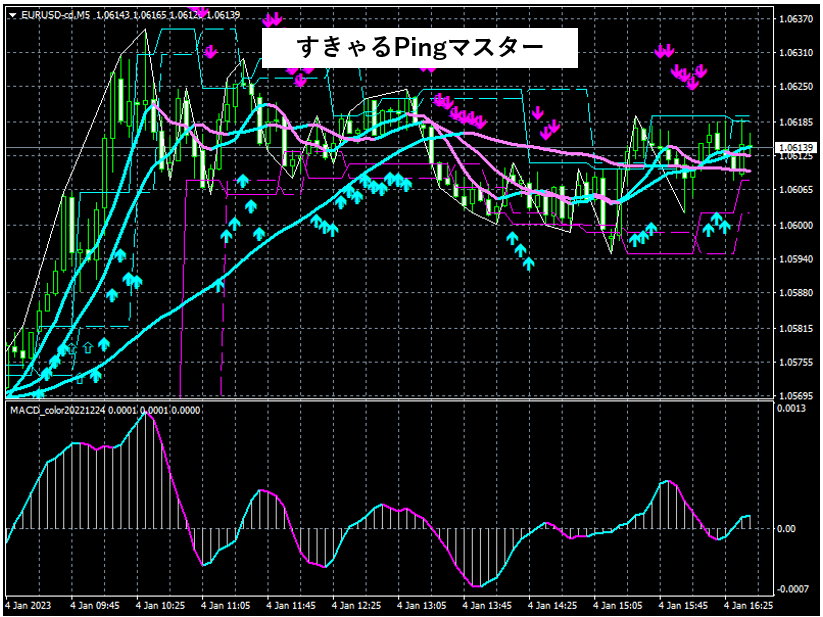The image size is (823, 617).
Task: Click the EURUSD-cd,M5 chart title text
Action: tap(55, 15)
